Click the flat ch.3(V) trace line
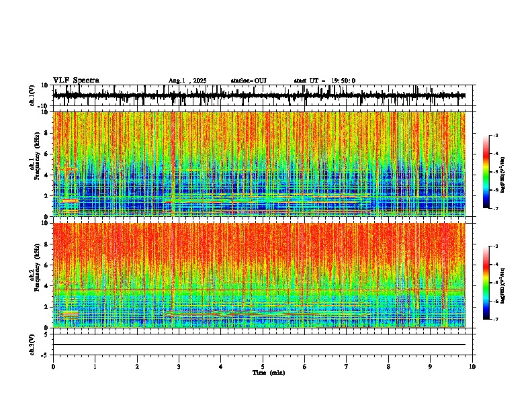The height and width of the screenshot is (411, 532). click(259, 345)
